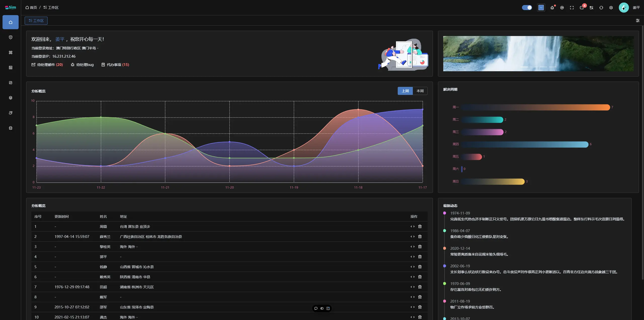This screenshot has height=320, width=644.
Task: Delete the row for 薛秀兰
Action: pos(420,236)
